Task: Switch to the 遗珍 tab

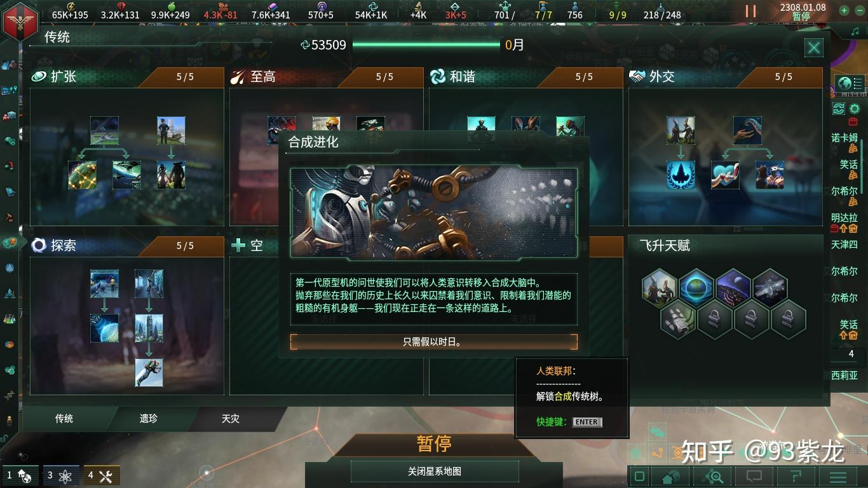Action: (x=149, y=419)
